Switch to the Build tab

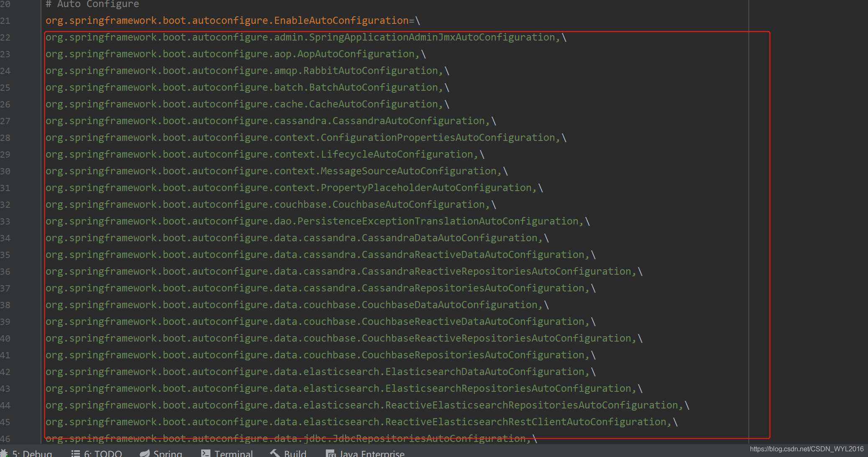pos(288,453)
